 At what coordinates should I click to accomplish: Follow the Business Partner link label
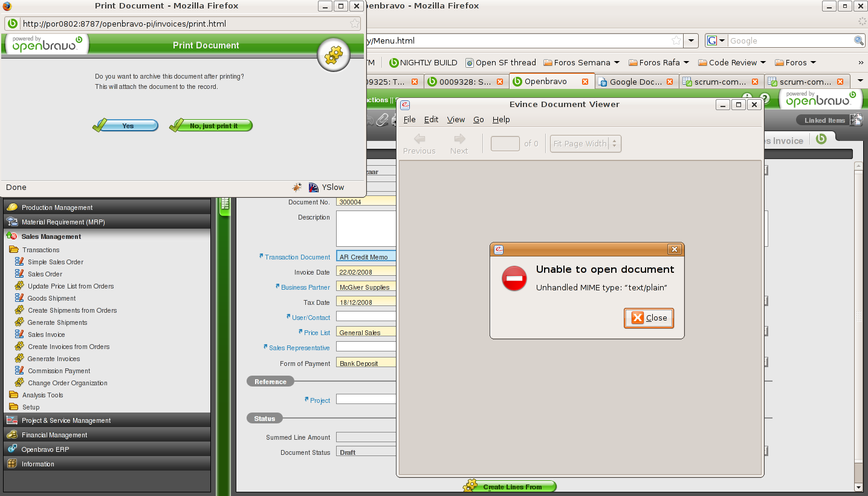click(x=305, y=287)
